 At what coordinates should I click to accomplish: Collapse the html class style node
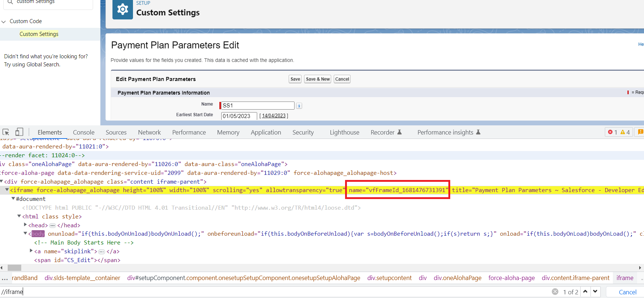point(19,216)
